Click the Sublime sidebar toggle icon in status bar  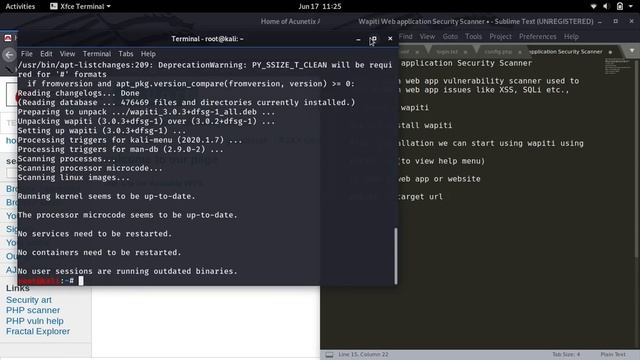[x=329, y=355]
